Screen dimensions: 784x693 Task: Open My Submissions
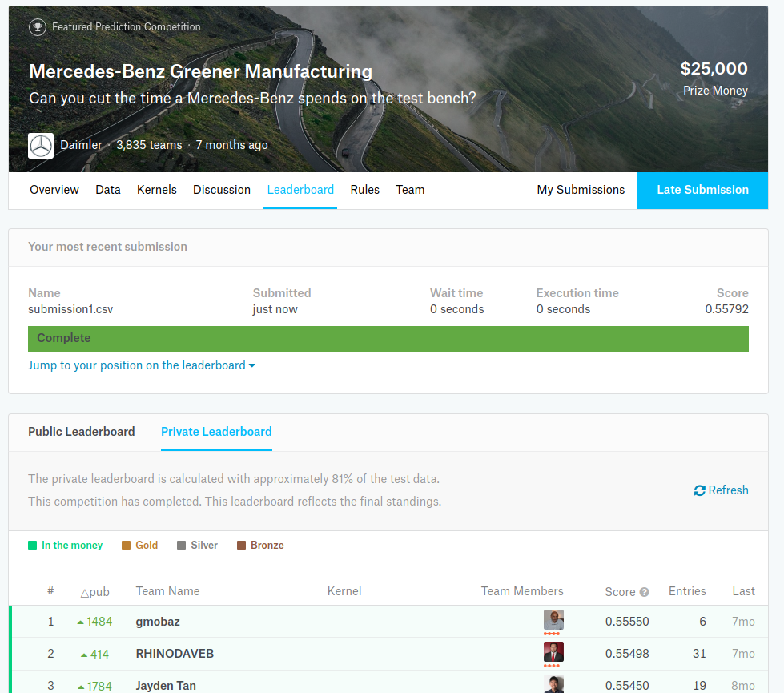581,190
